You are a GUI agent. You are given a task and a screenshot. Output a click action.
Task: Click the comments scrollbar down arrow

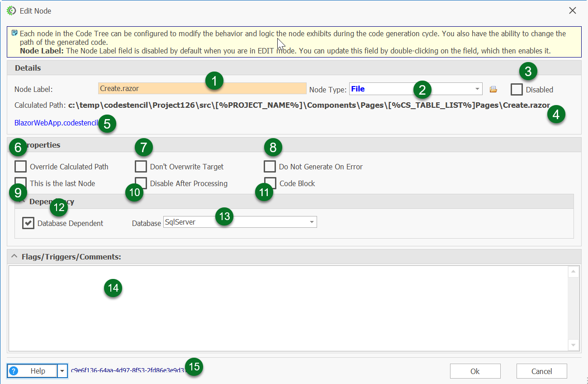click(573, 345)
